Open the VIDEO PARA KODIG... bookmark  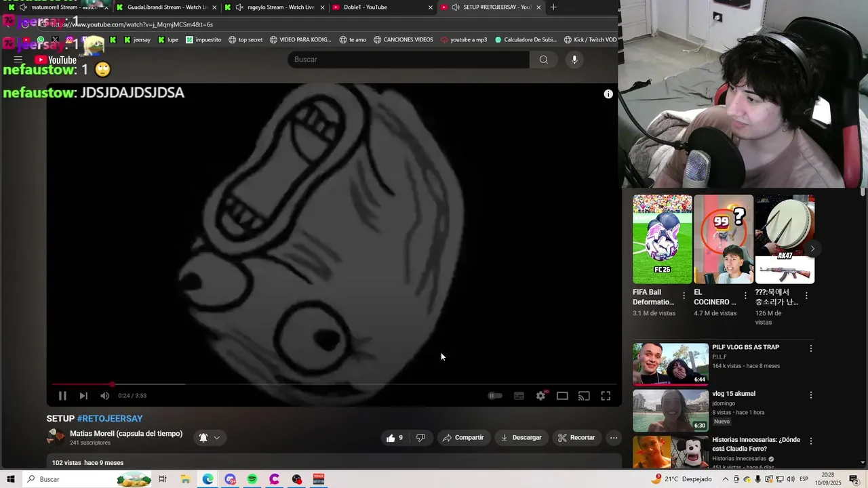click(300, 40)
